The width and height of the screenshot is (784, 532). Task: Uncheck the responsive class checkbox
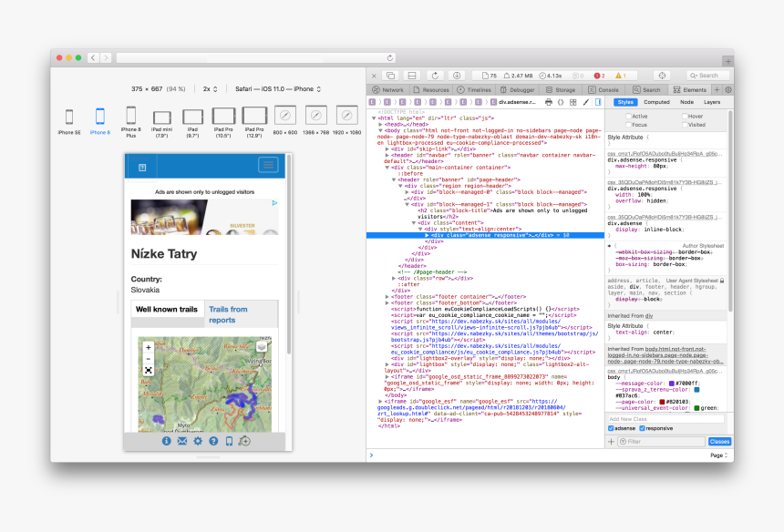643,428
